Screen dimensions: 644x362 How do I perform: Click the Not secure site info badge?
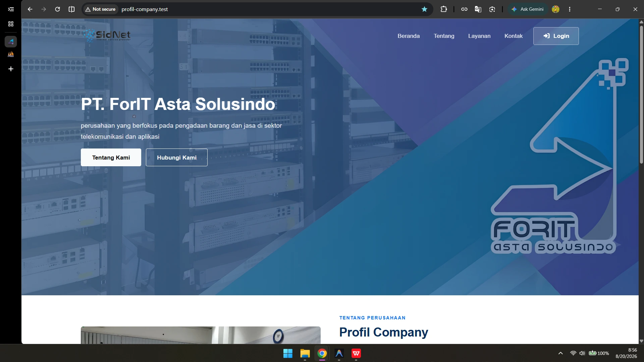coord(100,9)
